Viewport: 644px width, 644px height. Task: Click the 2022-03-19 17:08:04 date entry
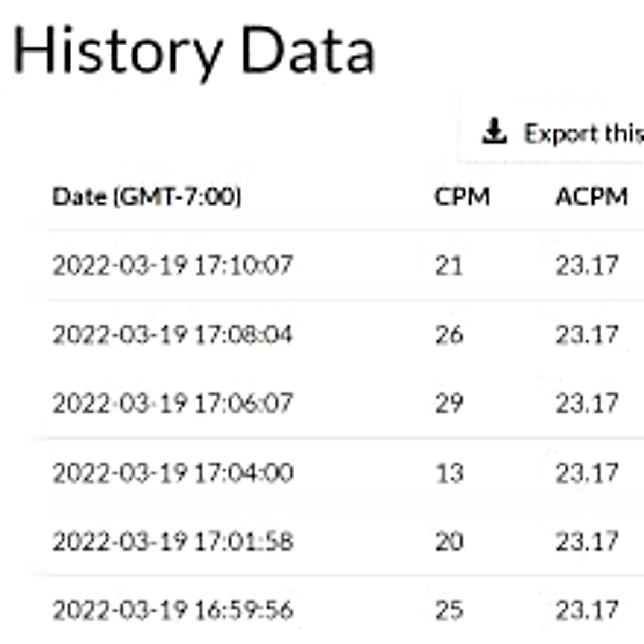point(172,334)
